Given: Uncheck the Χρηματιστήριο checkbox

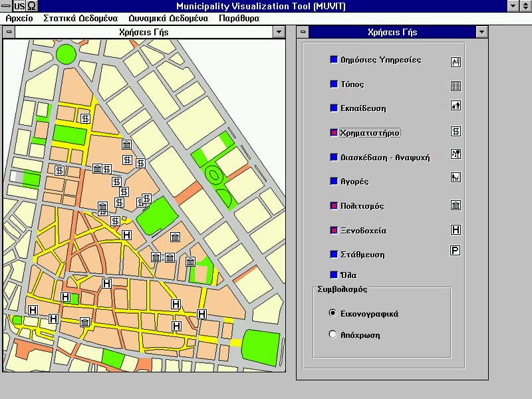Looking at the screenshot, I should pos(334,132).
